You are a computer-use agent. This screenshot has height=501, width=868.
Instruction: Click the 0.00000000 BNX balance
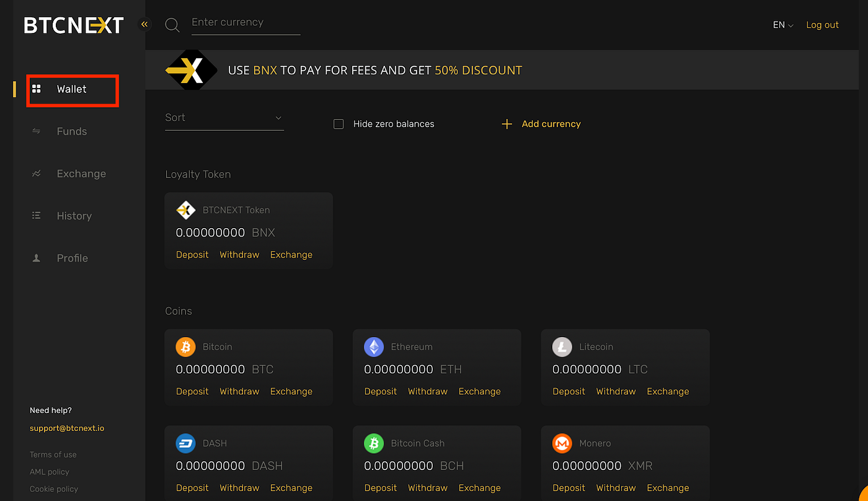(x=226, y=233)
